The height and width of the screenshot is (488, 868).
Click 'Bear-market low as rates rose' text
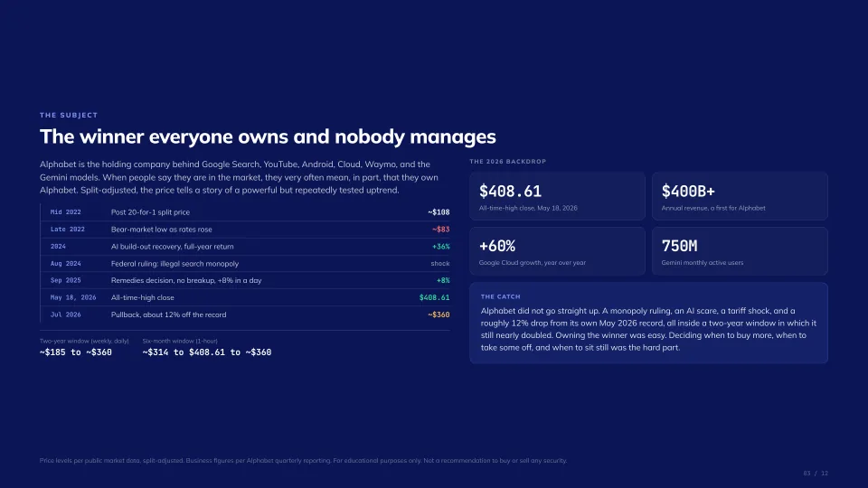(161, 229)
